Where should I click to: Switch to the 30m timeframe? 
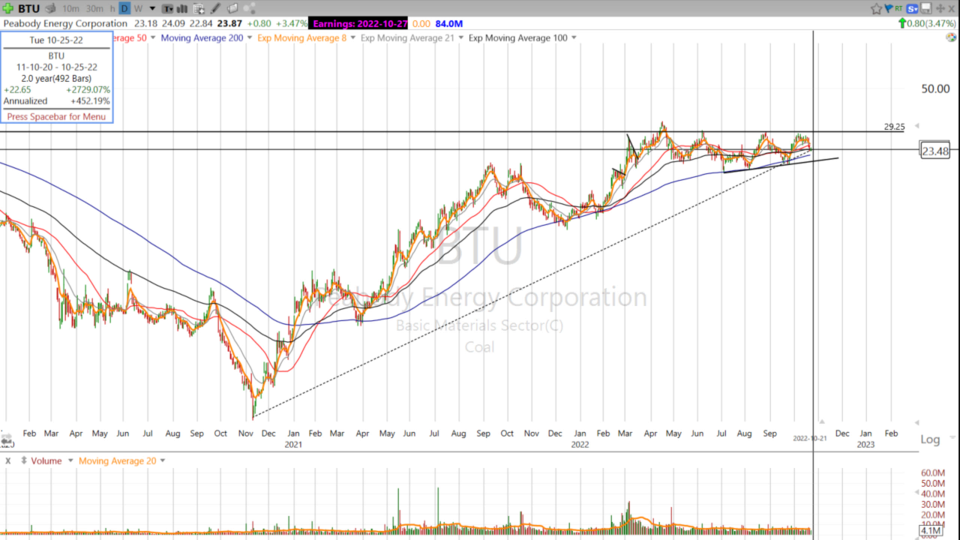point(94,9)
